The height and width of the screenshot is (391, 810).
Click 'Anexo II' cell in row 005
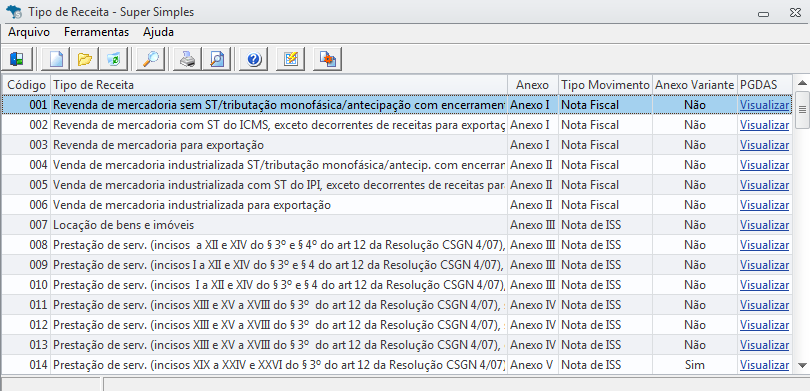point(533,185)
